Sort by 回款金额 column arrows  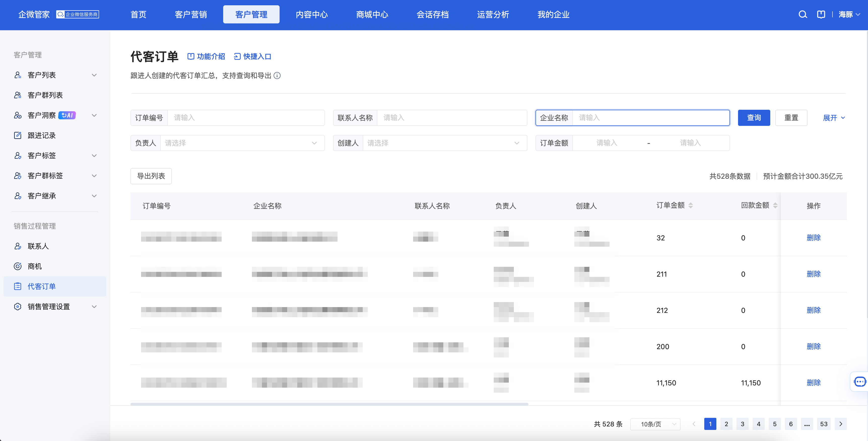tap(775, 205)
